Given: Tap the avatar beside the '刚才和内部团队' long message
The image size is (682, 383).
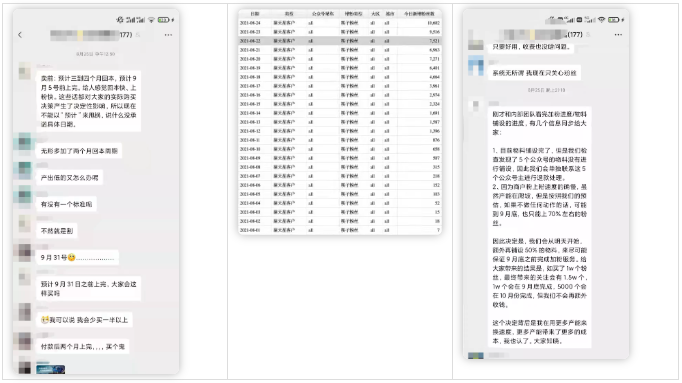Looking at the screenshot, I should (475, 105).
